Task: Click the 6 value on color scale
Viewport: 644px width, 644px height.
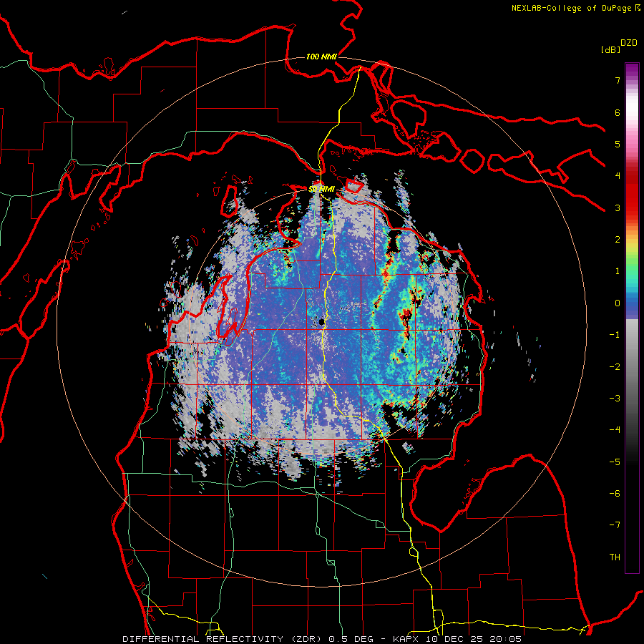Action: pos(618,112)
